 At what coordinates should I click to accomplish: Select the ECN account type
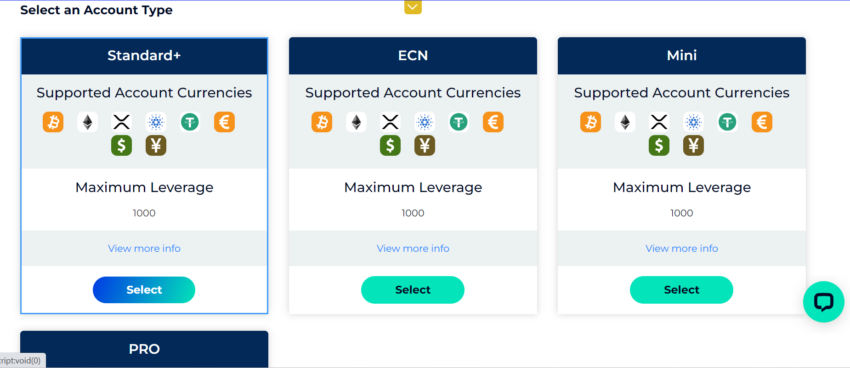pos(413,290)
